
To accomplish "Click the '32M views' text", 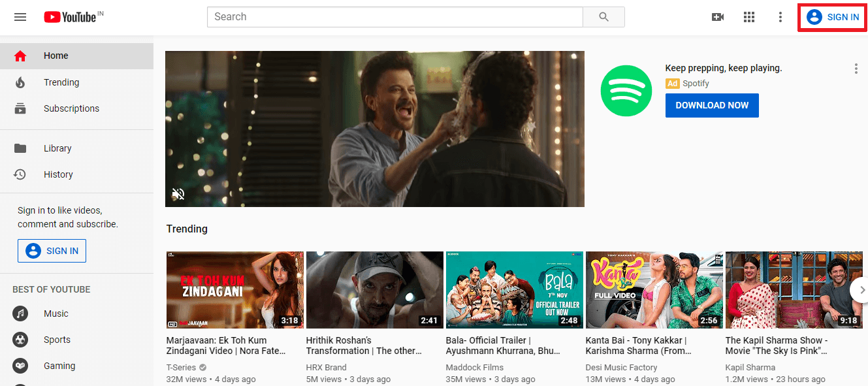I will [186, 379].
